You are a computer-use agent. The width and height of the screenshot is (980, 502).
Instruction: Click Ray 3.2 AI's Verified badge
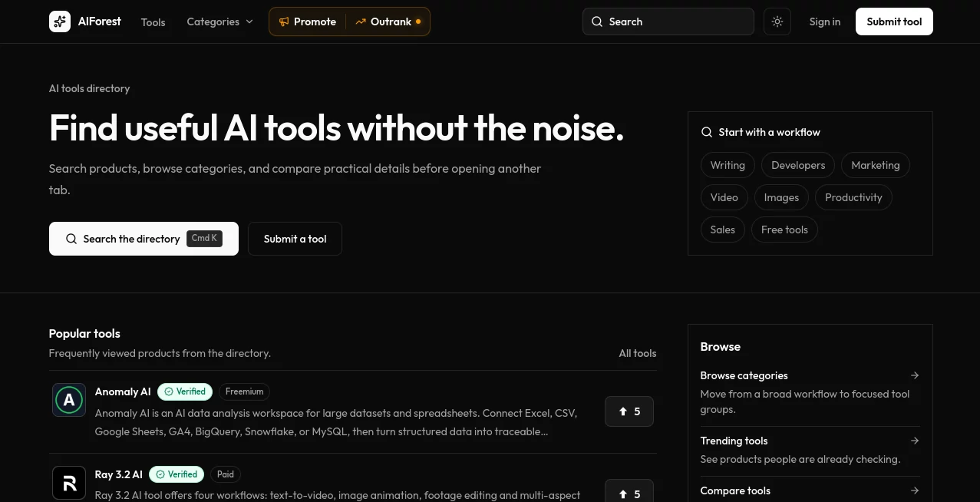177,474
